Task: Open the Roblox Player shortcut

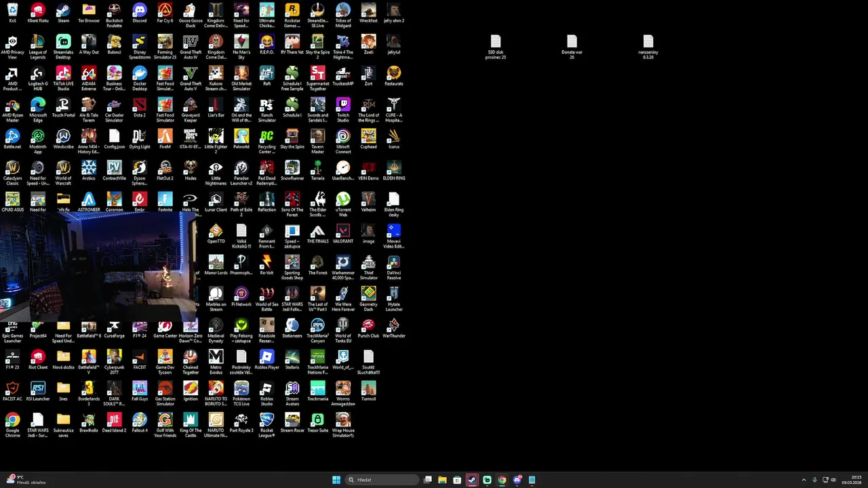Action: pyautogui.click(x=267, y=361)
